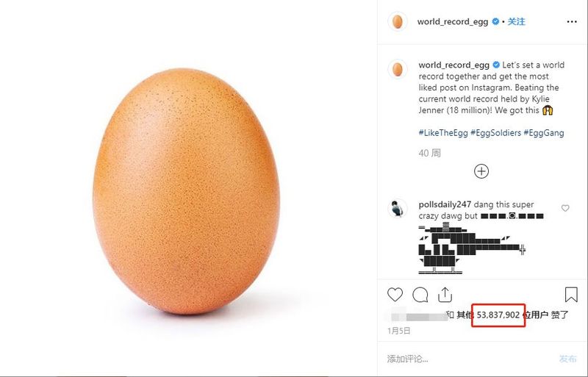Like the post with the heart icon

pos(395,295)
